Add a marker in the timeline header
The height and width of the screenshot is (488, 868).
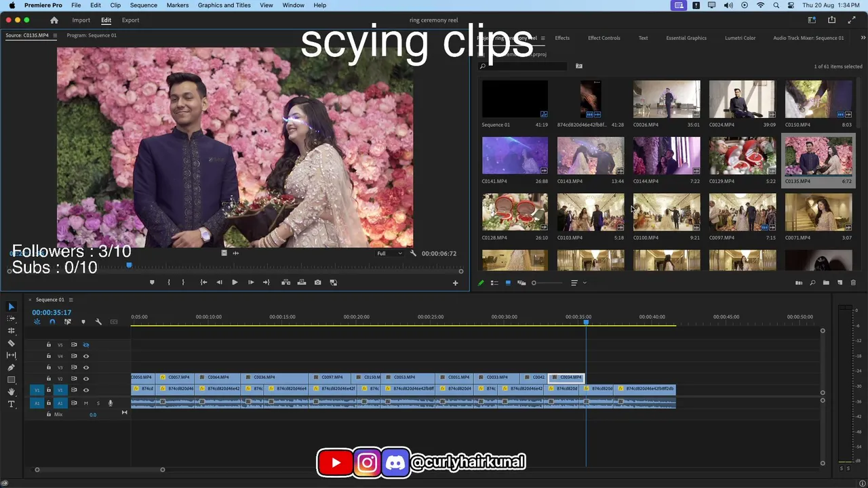click(x=83, y=322)
